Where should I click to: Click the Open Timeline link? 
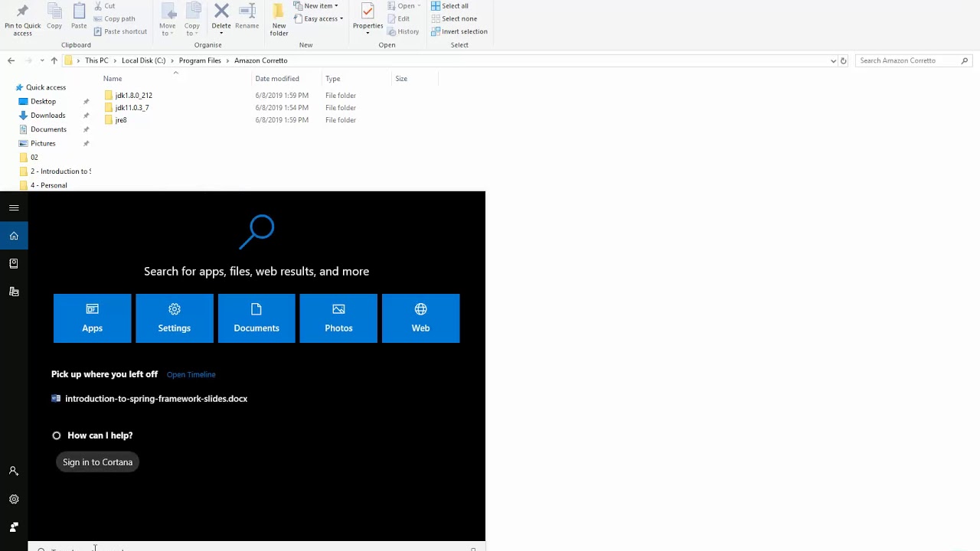coord(191,374)
